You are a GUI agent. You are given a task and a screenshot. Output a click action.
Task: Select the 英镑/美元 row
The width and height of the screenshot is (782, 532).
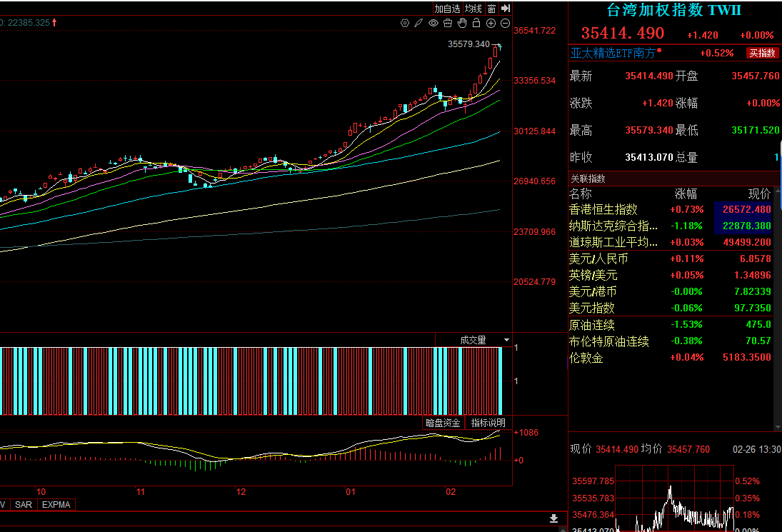point(671,275)
